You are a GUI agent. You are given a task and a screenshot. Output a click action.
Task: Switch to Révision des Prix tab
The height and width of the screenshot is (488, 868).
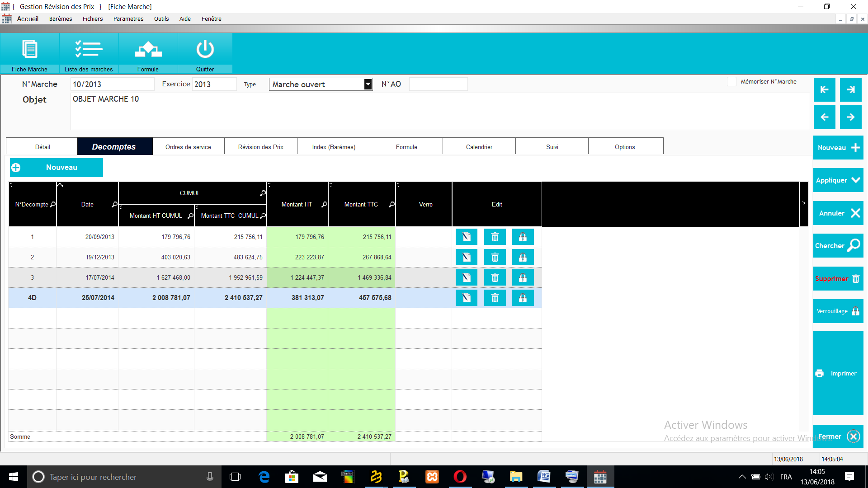coord(261,147)
